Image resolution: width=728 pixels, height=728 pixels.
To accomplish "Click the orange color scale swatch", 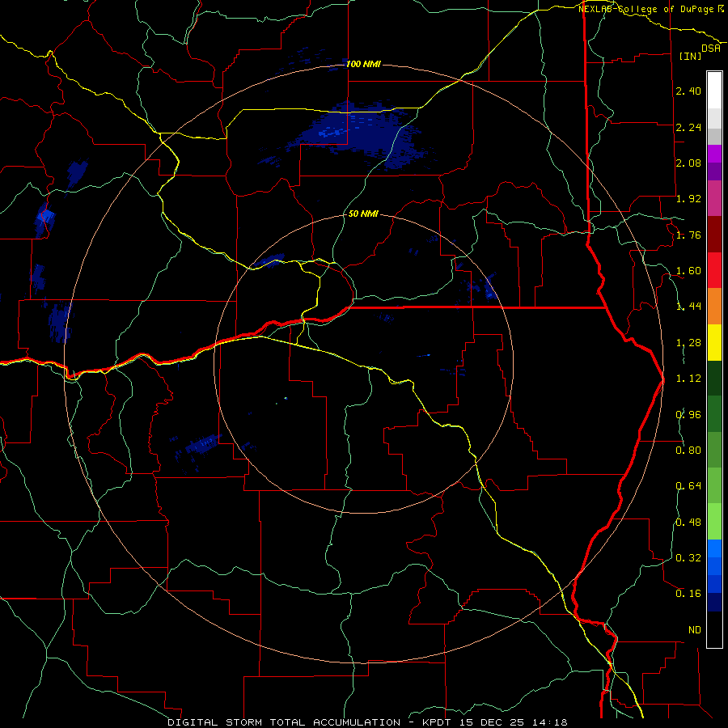I will (714, 307).
